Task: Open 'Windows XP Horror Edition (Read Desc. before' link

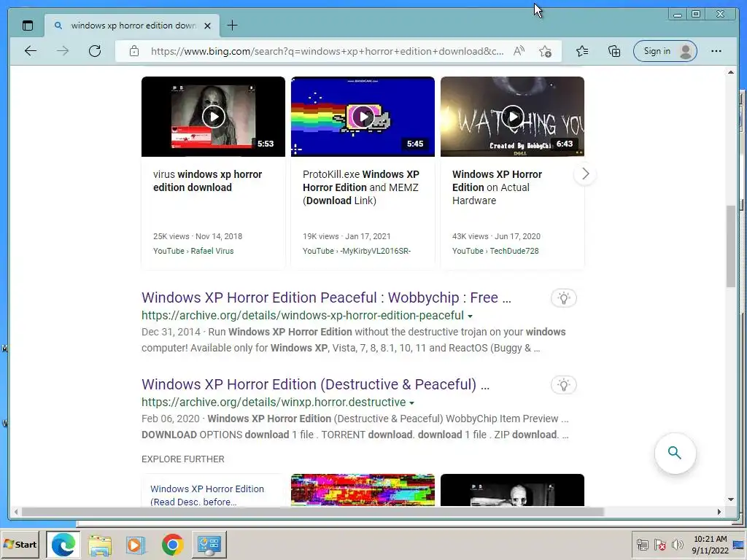Action: pyautogui.click(x=207, y=495)
